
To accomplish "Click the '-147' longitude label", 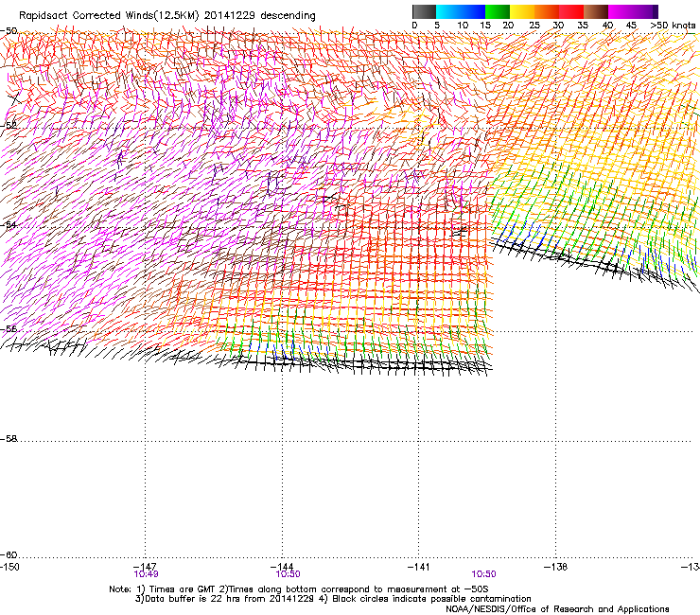I will tap(145, 567).
